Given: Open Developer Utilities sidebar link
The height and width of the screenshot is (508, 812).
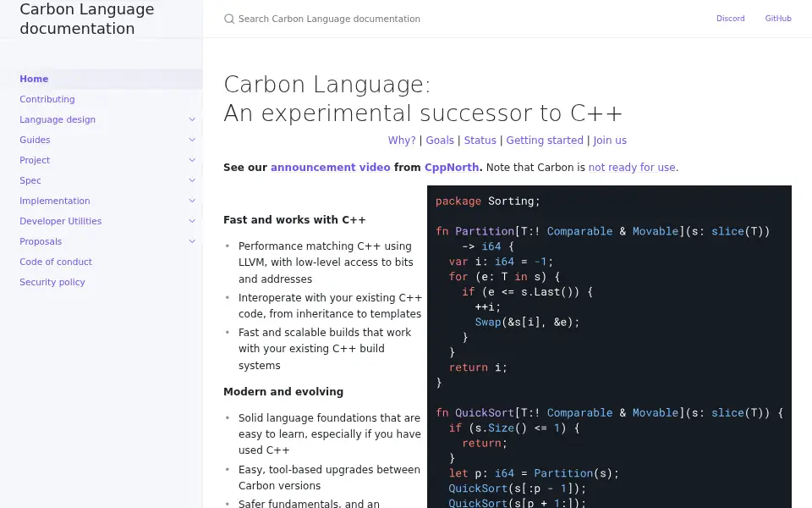Looking at the screenshot, I should 61,221.
